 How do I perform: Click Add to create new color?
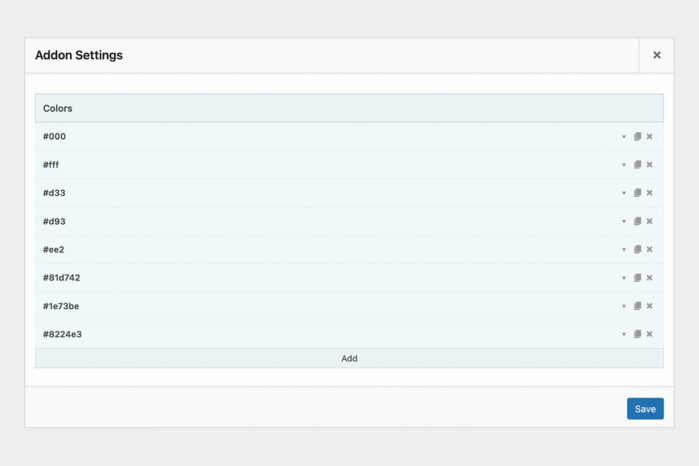pos(349,358)
